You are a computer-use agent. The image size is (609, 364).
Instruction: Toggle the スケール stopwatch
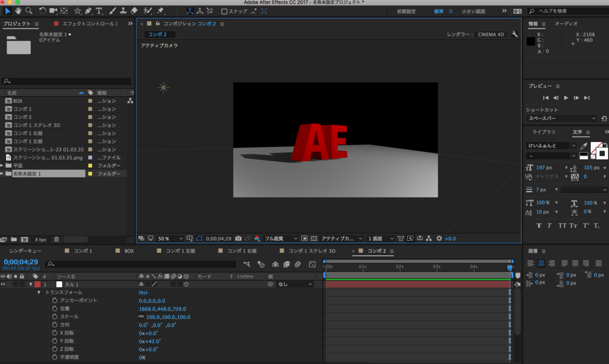point(55,317)
